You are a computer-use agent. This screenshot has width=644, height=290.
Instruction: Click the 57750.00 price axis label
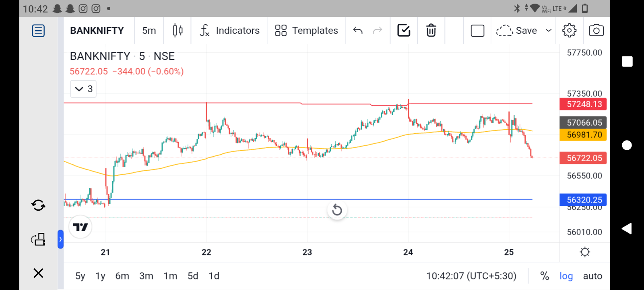pyautogui.click(x=584, y=53)
